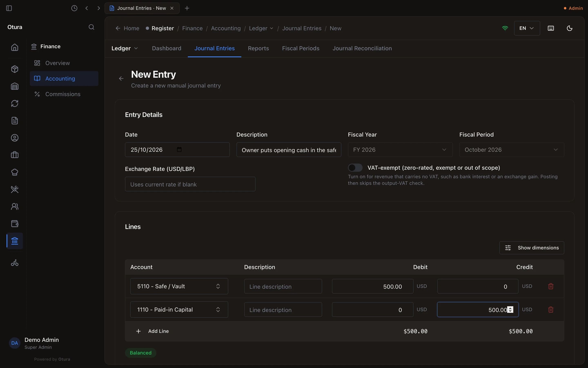Viewport: 588px width, 368px height.
Task: Click Add Line
Action: 152,331
